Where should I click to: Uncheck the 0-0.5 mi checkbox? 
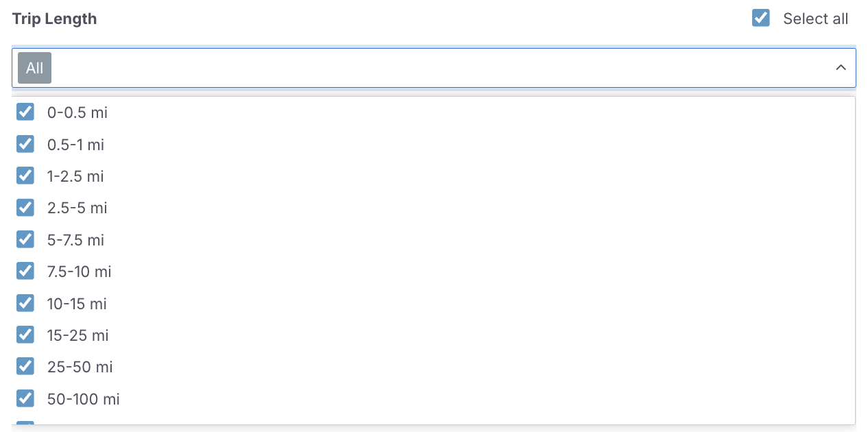coord(25,112)
